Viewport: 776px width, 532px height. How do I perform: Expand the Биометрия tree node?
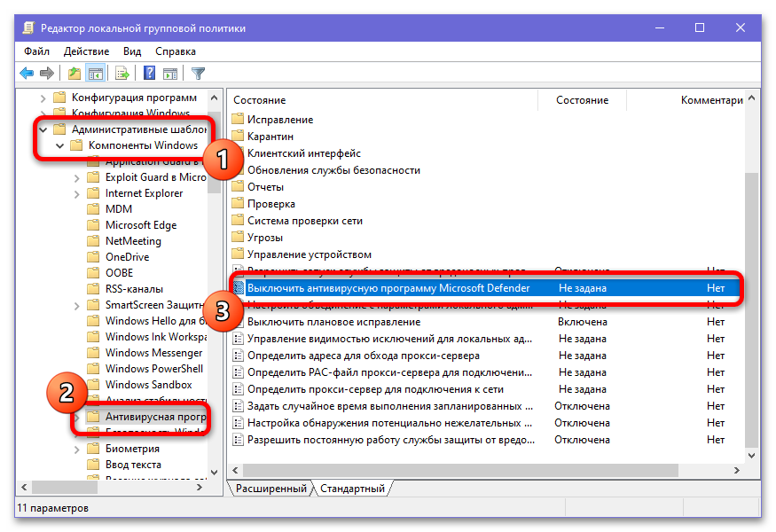(76, 450)
